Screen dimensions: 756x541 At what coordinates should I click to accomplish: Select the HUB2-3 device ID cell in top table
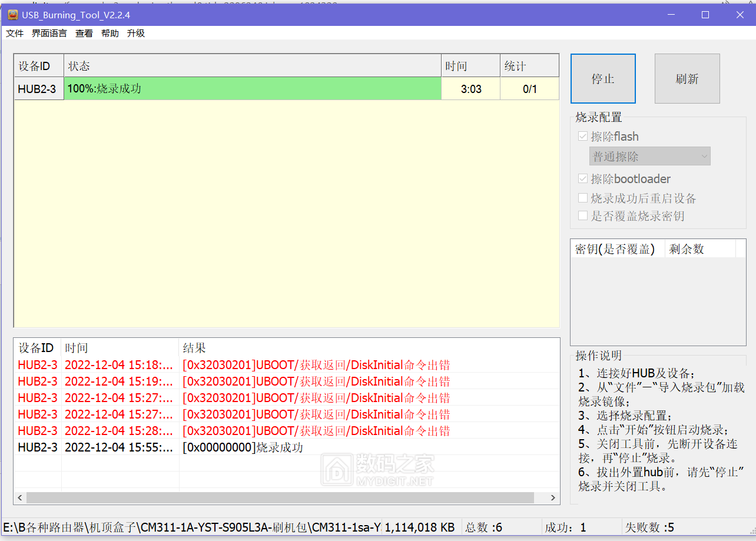tap(39, 89)
